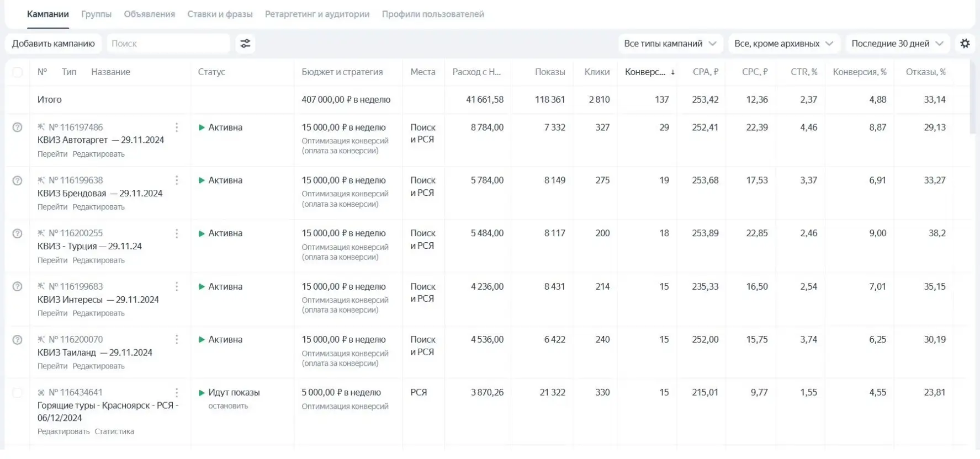Open the filter settings icon next to search

click(x=245, y=44)
